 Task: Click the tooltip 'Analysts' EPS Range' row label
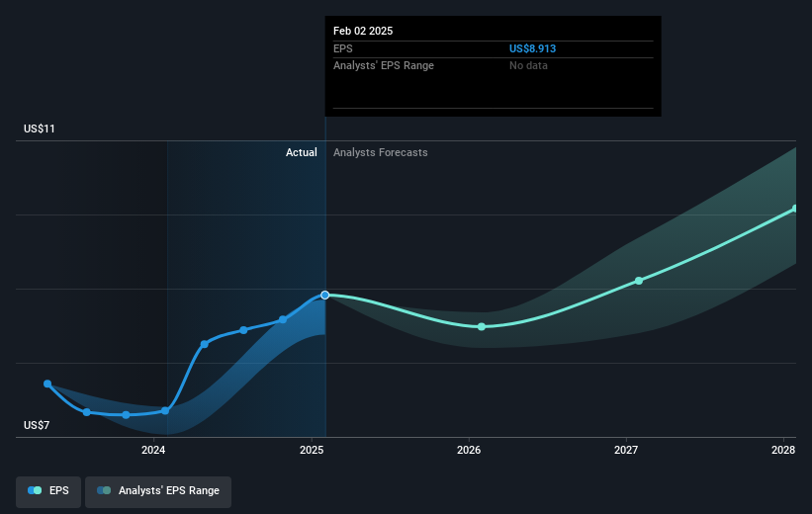[384, 66]
